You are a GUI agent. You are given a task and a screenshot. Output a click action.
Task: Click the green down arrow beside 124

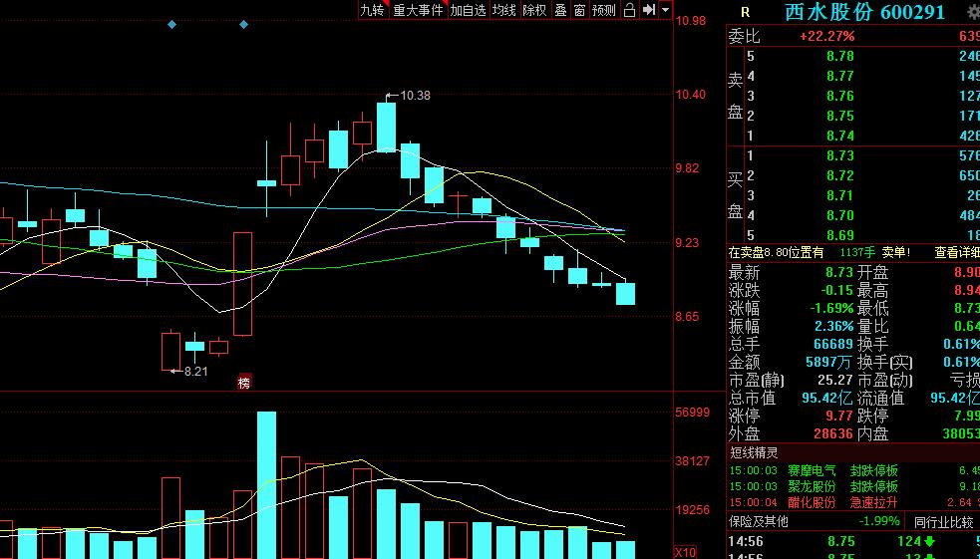(929, 541)
